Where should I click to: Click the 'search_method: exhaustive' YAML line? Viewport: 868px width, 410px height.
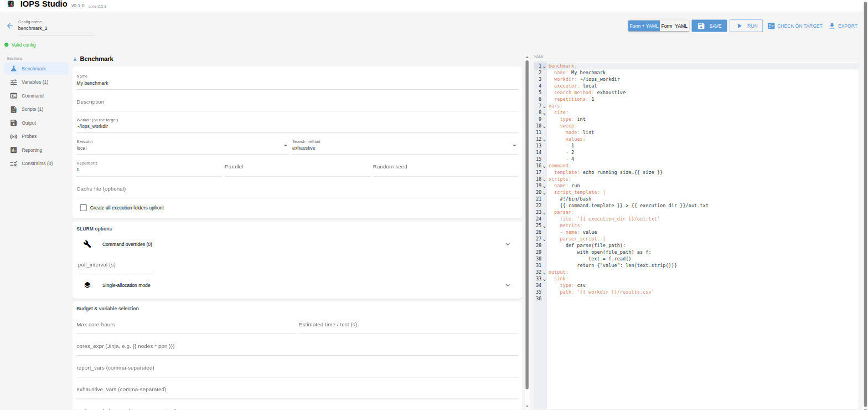tap(590, 93)
